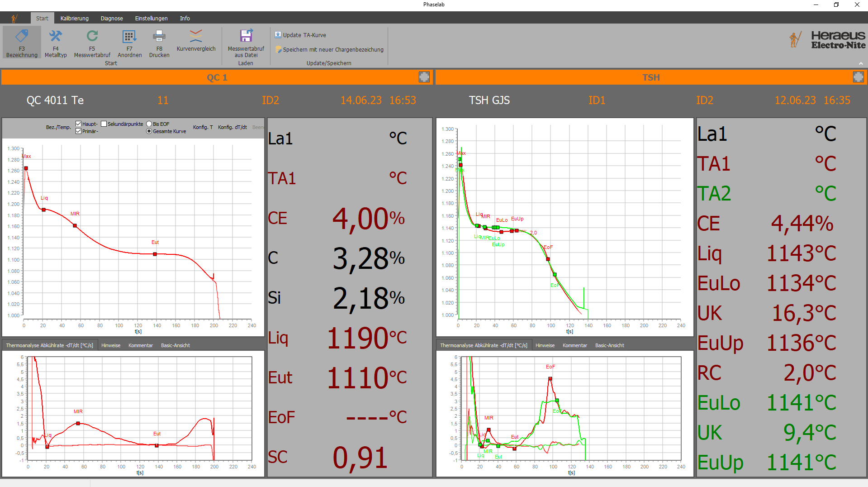Open Hinweise tab under QC 1 chart
This screenshot has height=487, width=868.
tap(111, 345)
